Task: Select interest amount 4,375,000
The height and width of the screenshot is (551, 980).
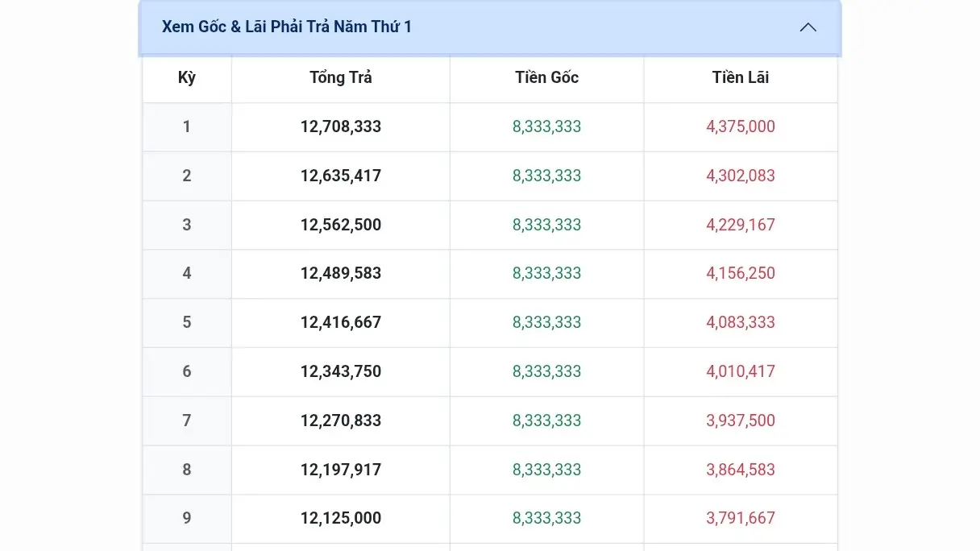Action: 740,127
